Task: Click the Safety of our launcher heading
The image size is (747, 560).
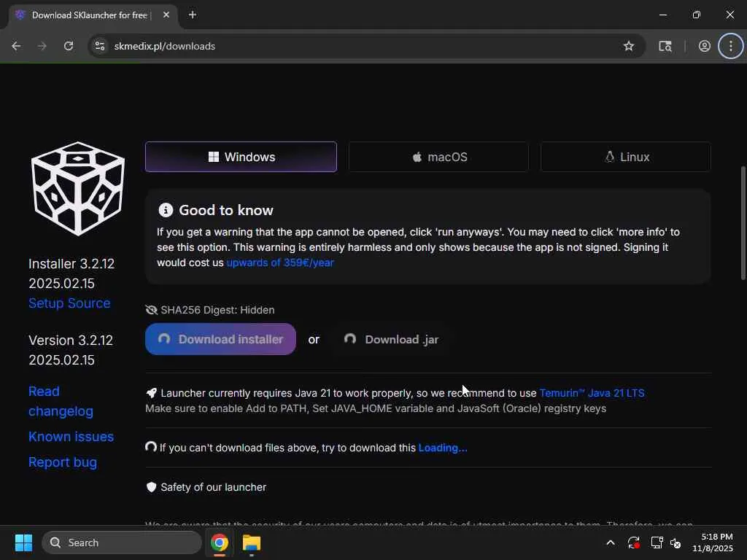Action: (x=214, y=487)
